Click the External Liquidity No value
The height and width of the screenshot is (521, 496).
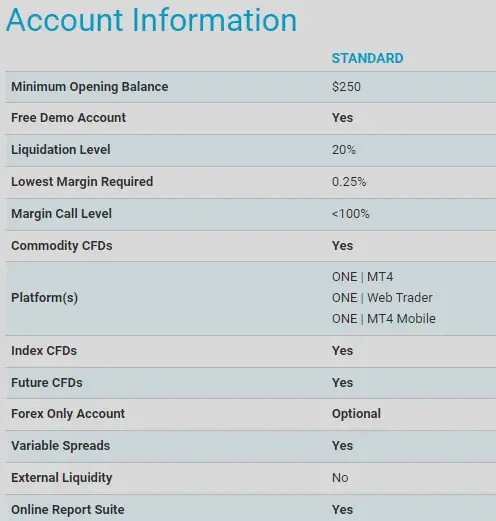coord(340,478)
